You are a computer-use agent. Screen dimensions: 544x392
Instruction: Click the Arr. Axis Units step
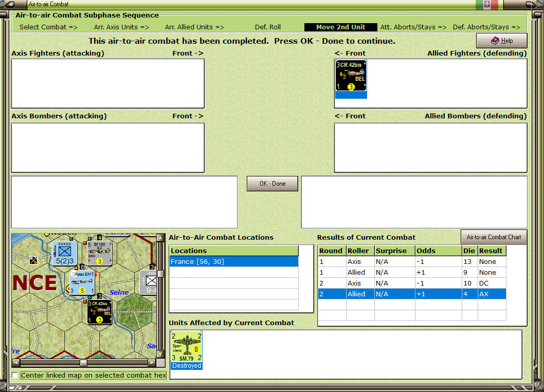click(x=121, y=27)
